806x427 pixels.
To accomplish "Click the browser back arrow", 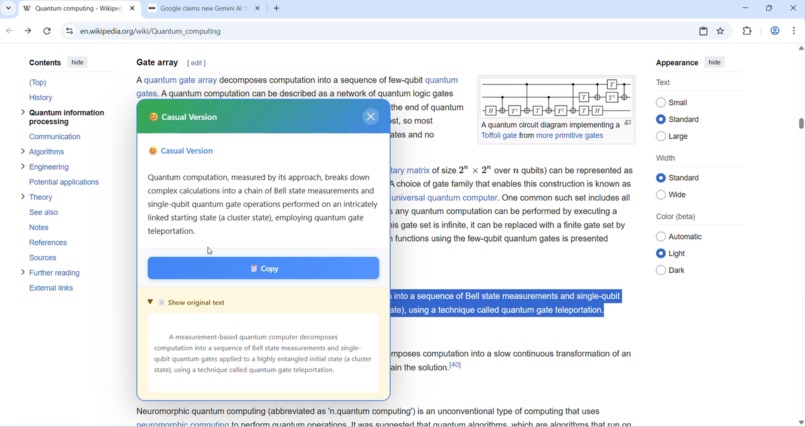I will coord(9,31).
